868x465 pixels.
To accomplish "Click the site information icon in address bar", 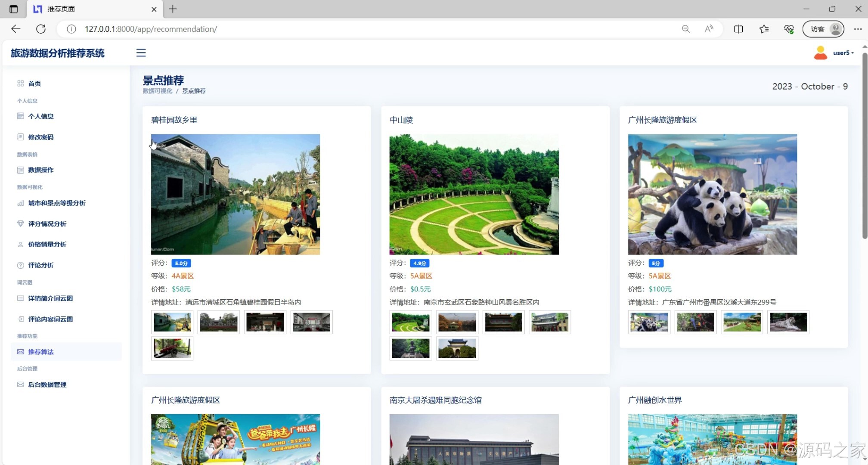I will click(71, 29).
